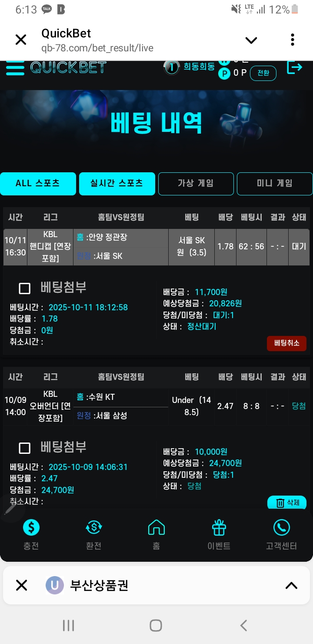The image size is (313, 644).
Task: Open the 이벤트 gift icon
Action: [219, 528]
